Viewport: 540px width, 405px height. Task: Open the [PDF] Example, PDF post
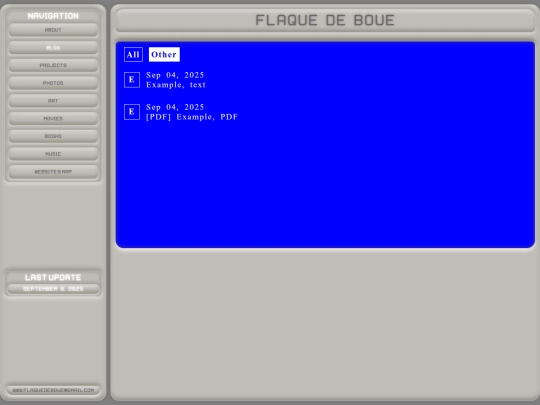coord(192,117)
